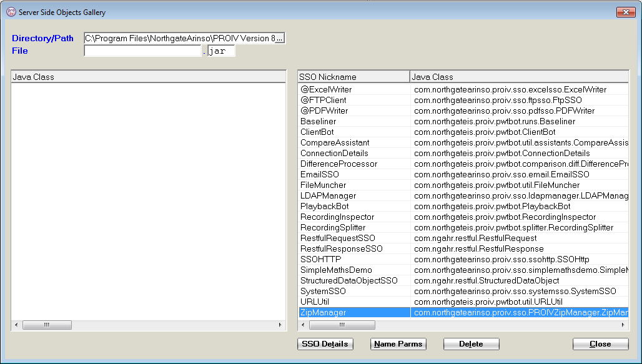Highlight the DifferenceProcessor row
This screenshot has height=364, width=642.
click(x=463, y=164)
